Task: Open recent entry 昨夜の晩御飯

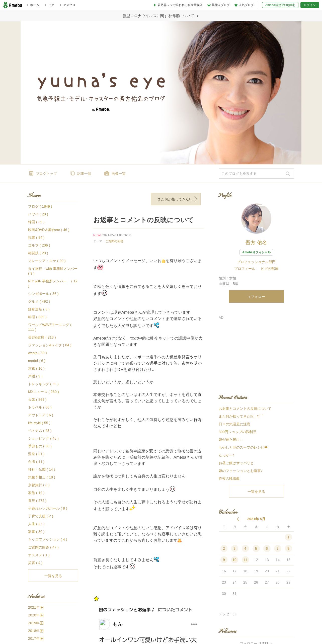Action: pyautogui.click(x=229, y=478)
